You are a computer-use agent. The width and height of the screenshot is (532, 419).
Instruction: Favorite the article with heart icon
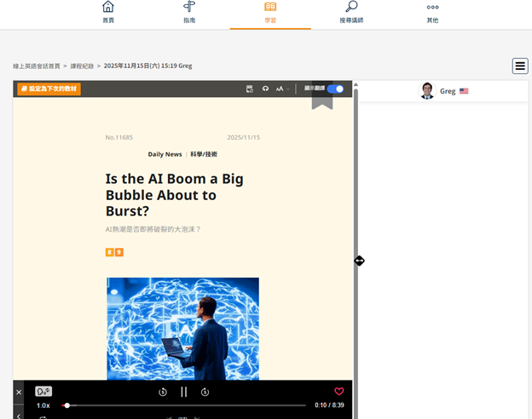(x=338, y=392)
